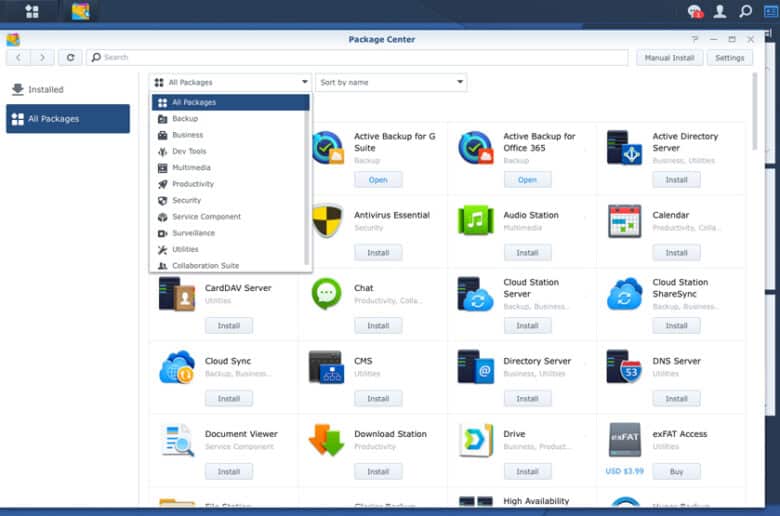Install the Calendar package
Viewport: 780px width, 516px height.
[x=677, y=253]
